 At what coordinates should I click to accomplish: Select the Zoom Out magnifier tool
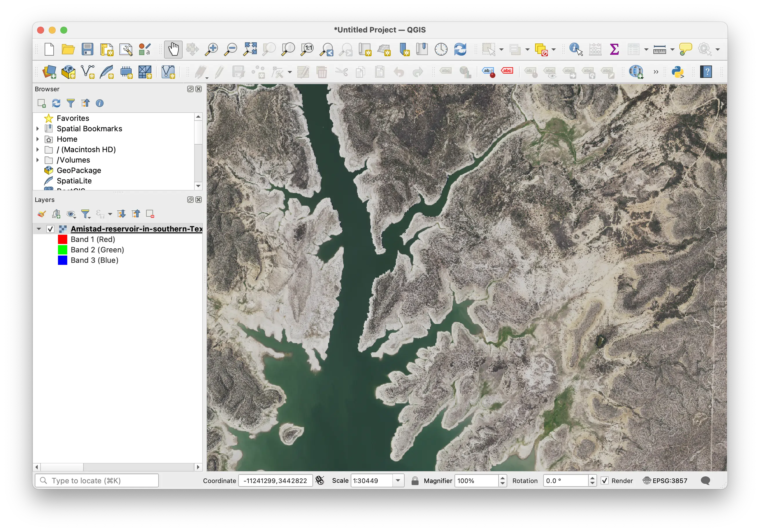(x=230, y=50)
